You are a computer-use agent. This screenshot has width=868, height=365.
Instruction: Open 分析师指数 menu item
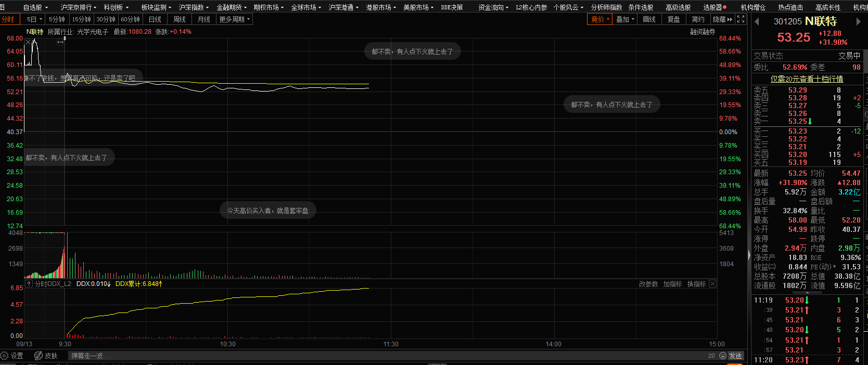606,7
